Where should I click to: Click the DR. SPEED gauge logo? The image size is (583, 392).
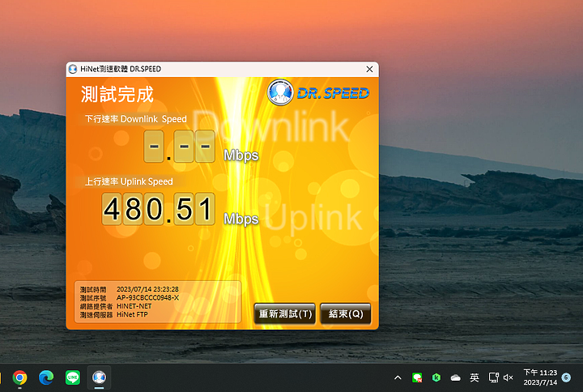(x=280, y=92)
